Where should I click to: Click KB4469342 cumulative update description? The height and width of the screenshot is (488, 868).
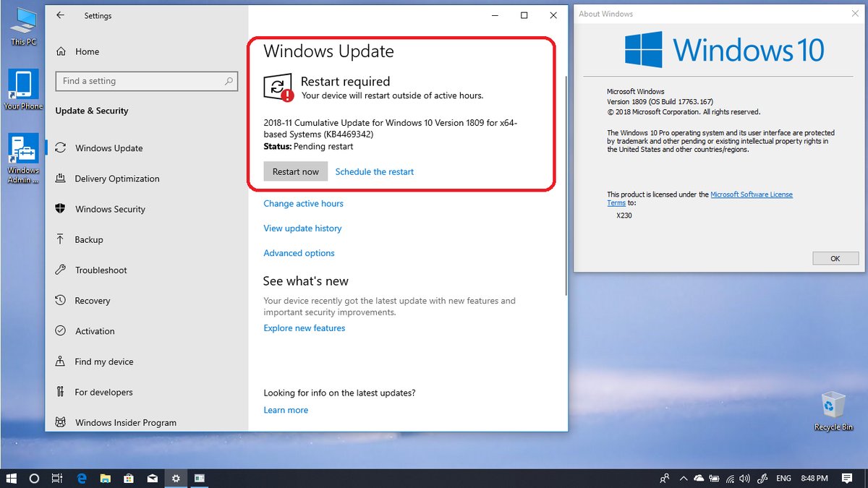pos(391,129)
